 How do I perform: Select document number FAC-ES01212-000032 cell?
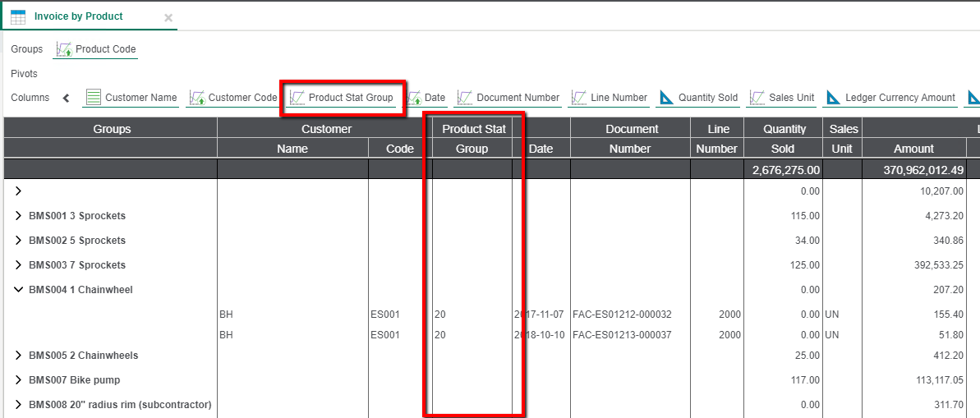point(622,315)
